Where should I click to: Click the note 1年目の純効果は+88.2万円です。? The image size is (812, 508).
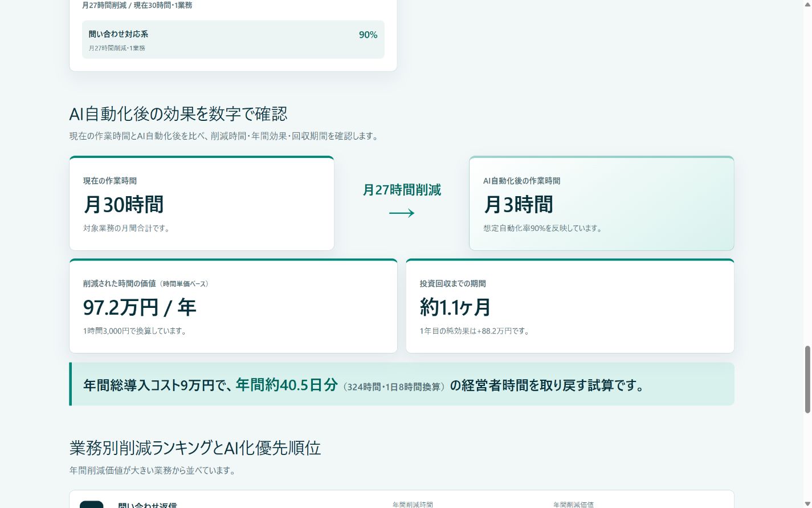click(476, 331)
